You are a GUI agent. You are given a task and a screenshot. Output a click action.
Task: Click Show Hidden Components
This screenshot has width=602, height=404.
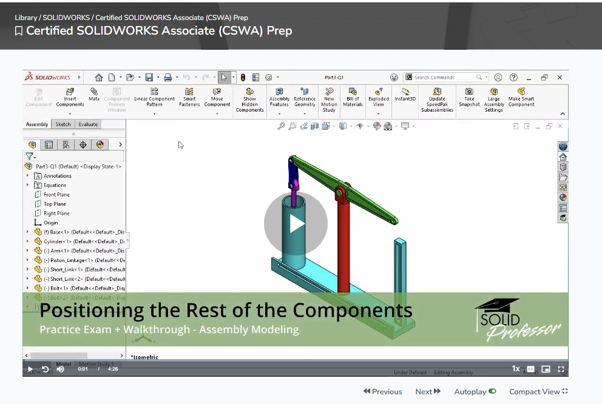(x=250, y=100)
